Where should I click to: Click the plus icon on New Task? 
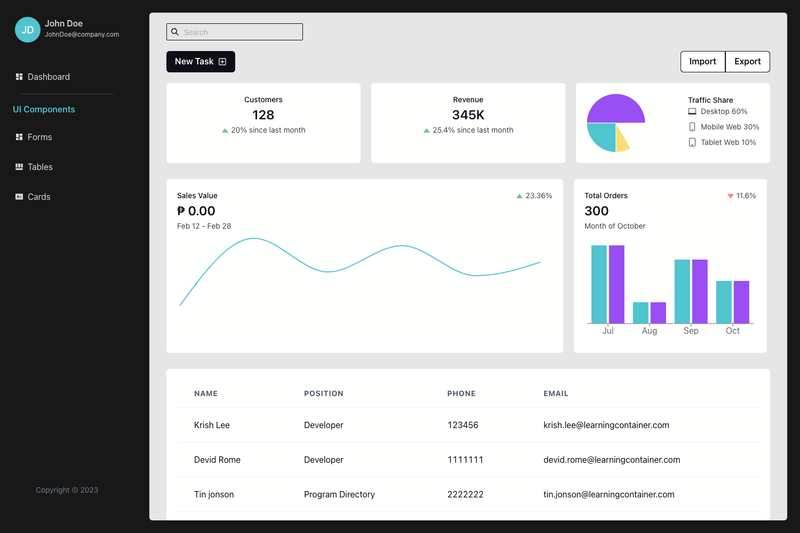(x=222, y=62)
